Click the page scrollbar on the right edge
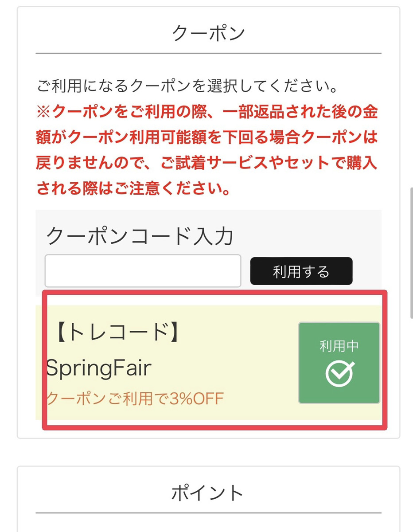Viewport: 413px width, 532px height. click(411, 253)
